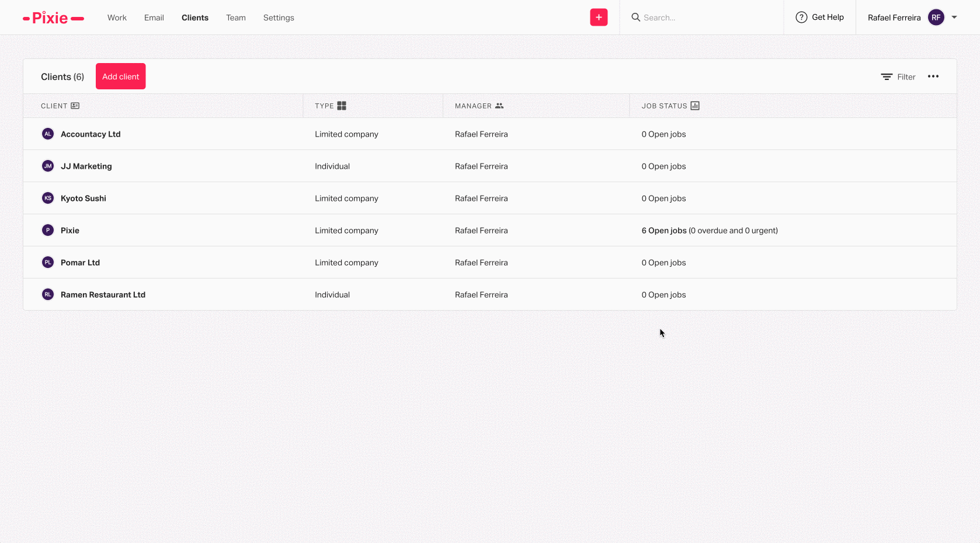Viewport: 980px width, 543px height.
Task: Click '6 Open jobs' in Pixie row
Action: pyautogui.click(x=664, y=231)
